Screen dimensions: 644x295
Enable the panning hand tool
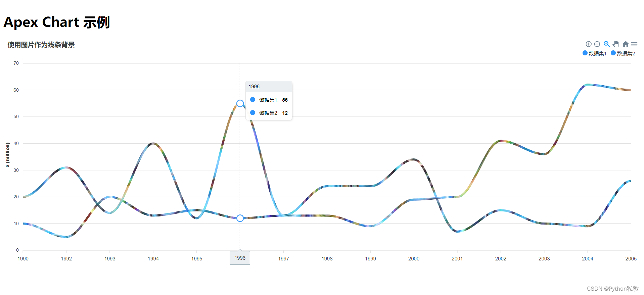(615, 44)
